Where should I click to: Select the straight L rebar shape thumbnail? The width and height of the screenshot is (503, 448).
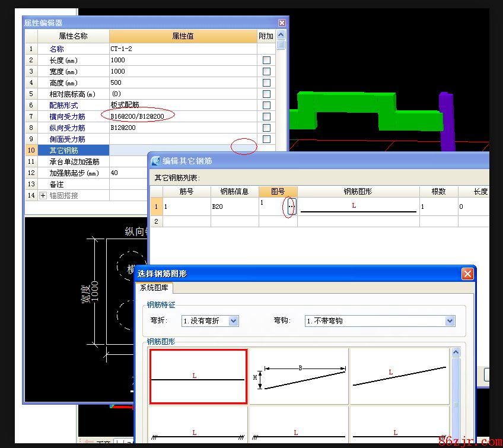click(x=198, y=376)
